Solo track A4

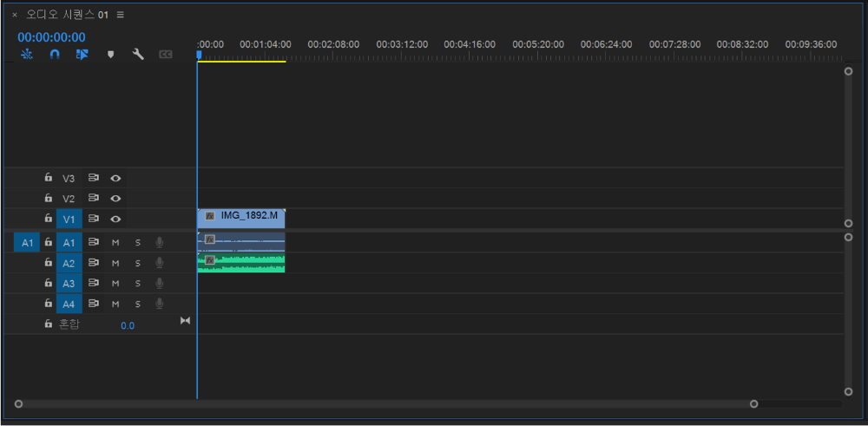click(x=138, y=304)
